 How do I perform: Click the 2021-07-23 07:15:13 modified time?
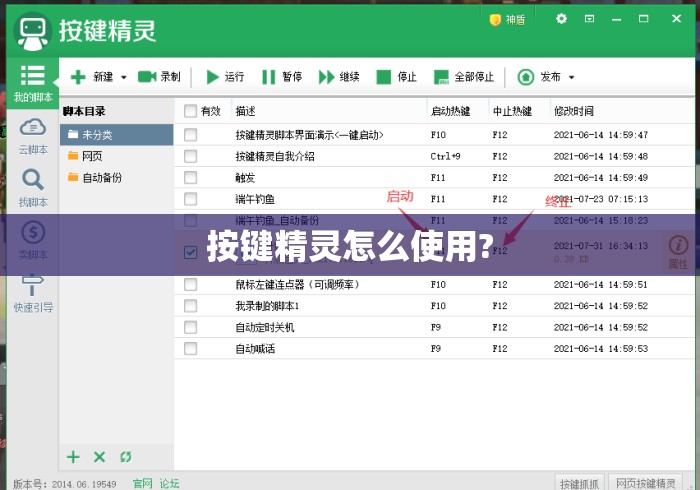(x=600, y=199)
